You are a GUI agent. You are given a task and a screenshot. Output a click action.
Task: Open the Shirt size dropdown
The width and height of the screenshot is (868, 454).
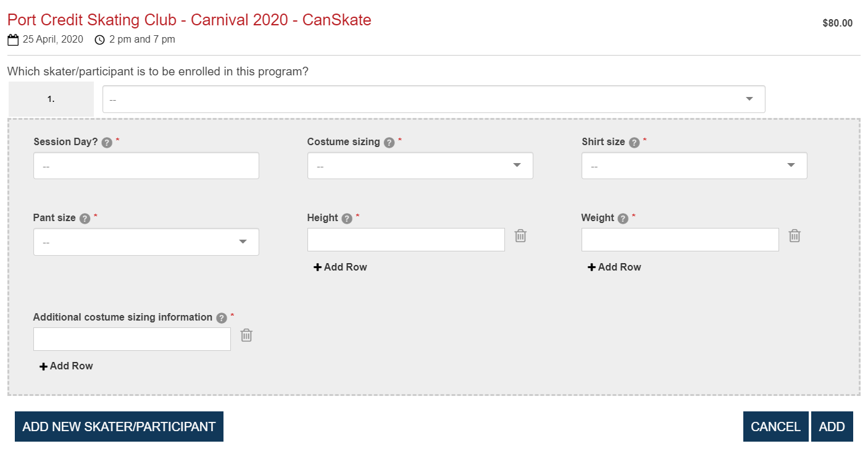pyautogui.click(x=694, y=166)
